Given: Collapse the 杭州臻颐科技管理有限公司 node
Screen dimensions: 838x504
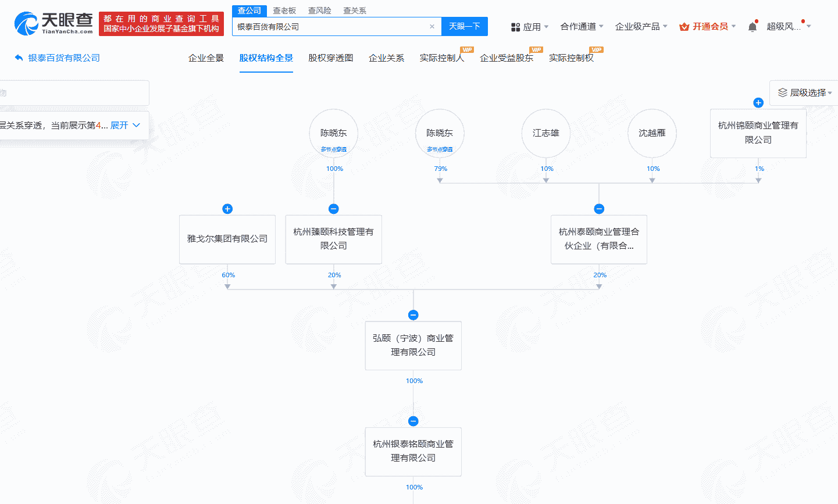Looking at the screenshot, I should point(334,209).
